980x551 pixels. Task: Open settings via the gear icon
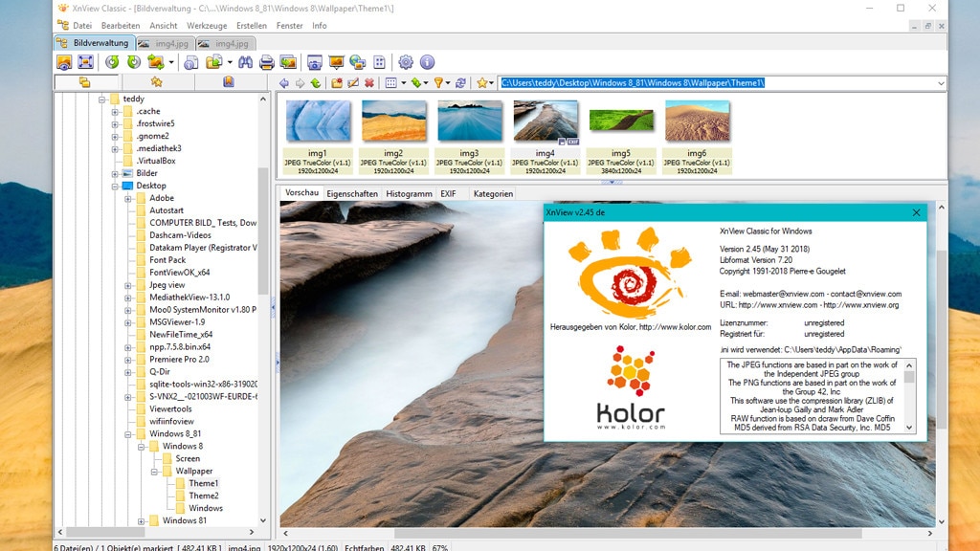click(406, 62)
